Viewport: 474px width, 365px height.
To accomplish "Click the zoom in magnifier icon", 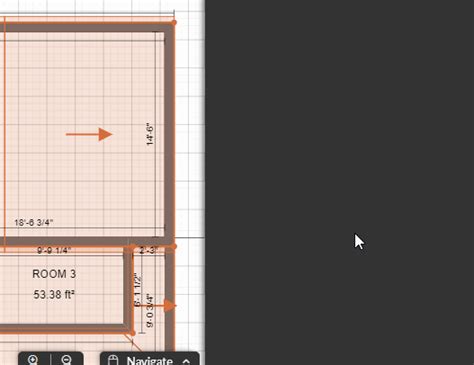I will pos(33,360).
